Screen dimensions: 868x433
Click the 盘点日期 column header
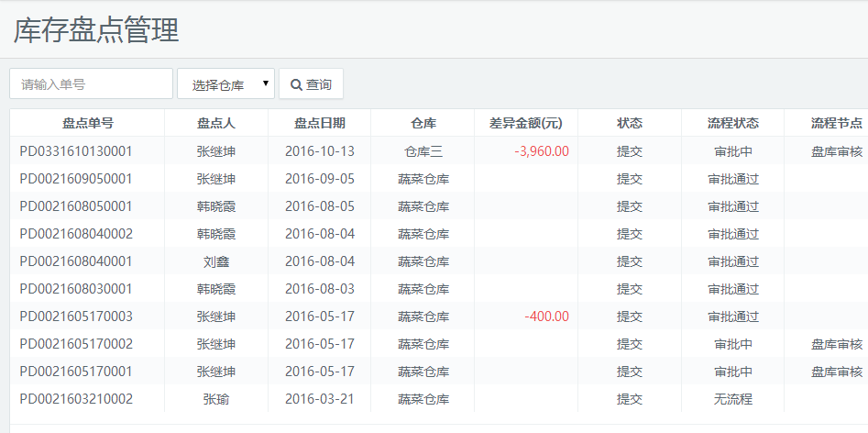point(320,123)
